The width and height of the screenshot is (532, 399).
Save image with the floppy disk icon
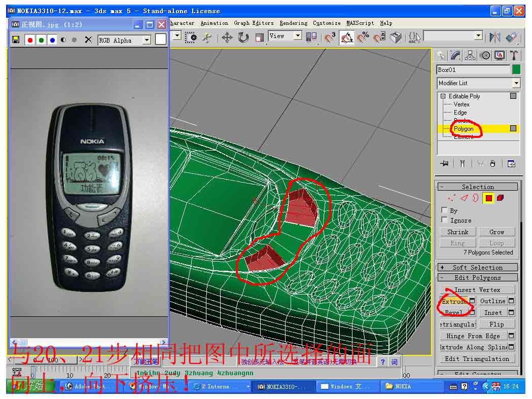(x=16, y=40)
